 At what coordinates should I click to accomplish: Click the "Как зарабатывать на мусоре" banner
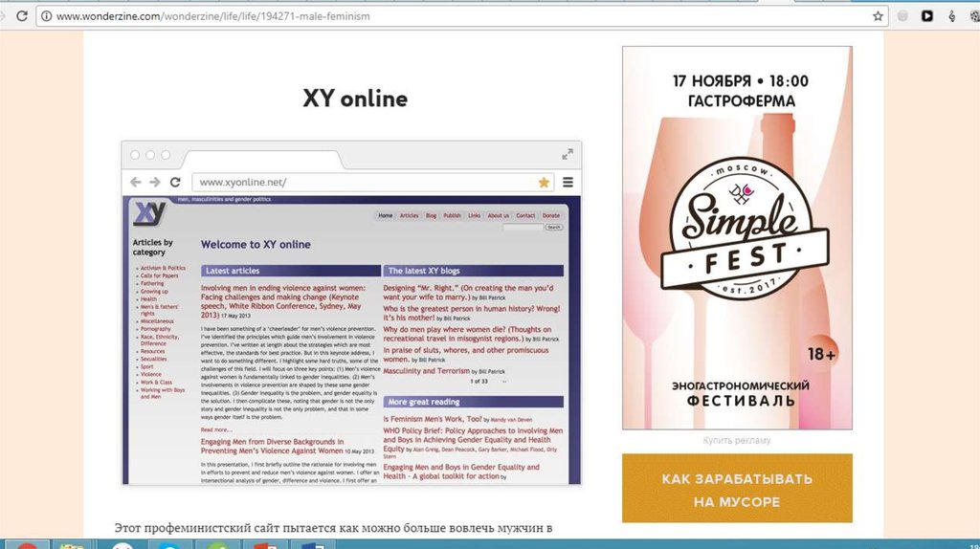coord(736,489)
